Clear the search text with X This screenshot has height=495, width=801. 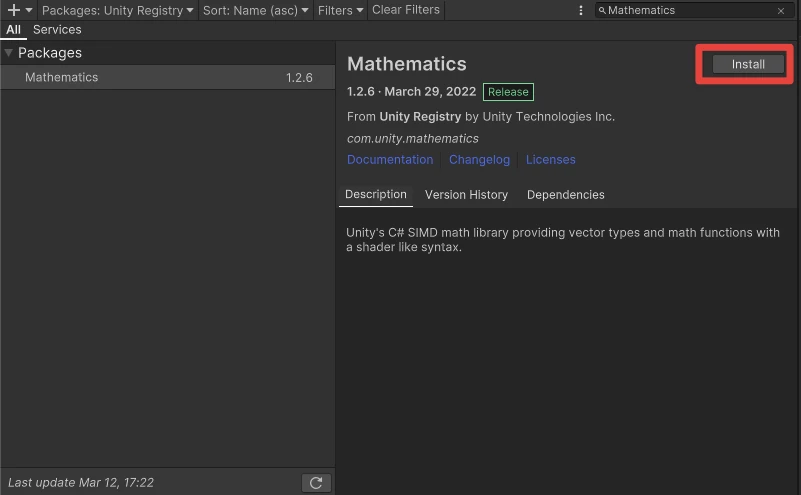coord(781,11)
